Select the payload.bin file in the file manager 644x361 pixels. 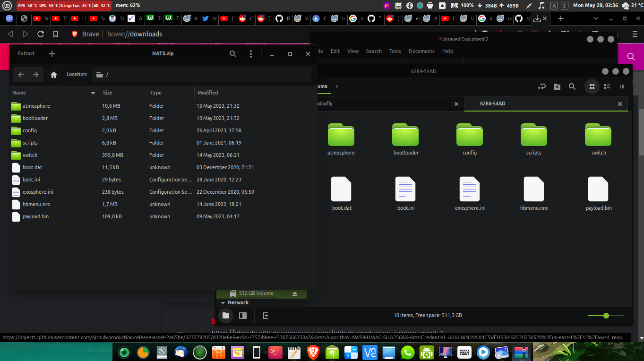point(599,194)
